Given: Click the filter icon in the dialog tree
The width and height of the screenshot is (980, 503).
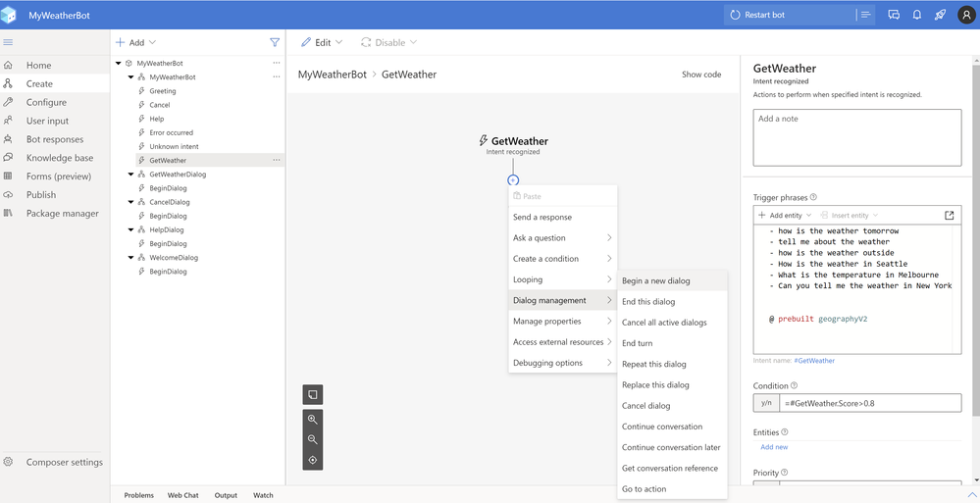Looking at the screenshot, I should coord(275,42).
